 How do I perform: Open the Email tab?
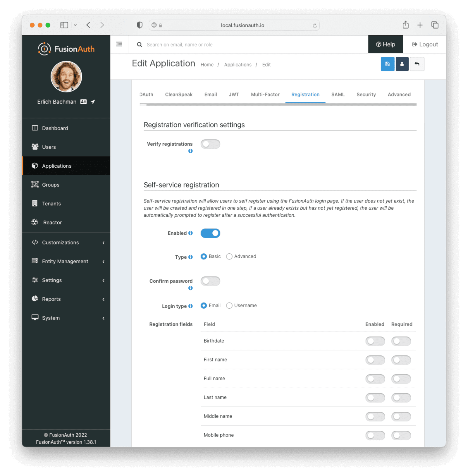pyautogui.click(x=211, y=94)
